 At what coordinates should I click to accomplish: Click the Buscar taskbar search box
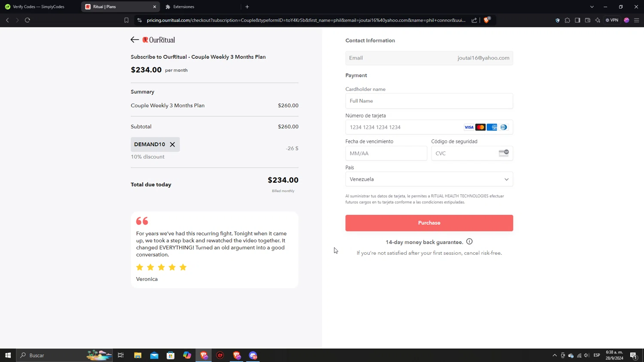pos(64,355)
